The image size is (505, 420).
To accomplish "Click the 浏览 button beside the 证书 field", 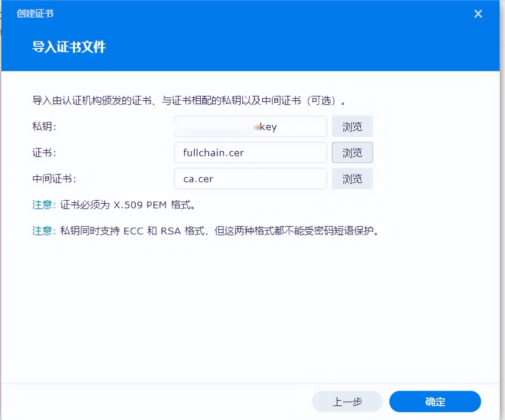I will (x=352, y=153).
